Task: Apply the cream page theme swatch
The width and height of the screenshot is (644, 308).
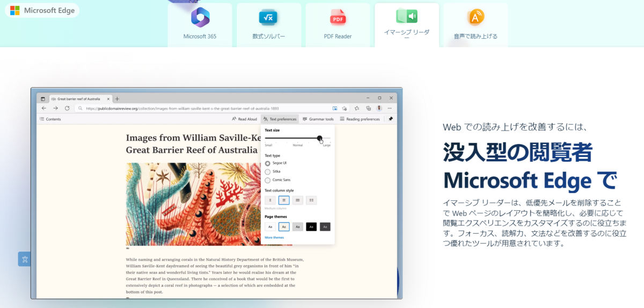Action: click(x=284, y=227)
